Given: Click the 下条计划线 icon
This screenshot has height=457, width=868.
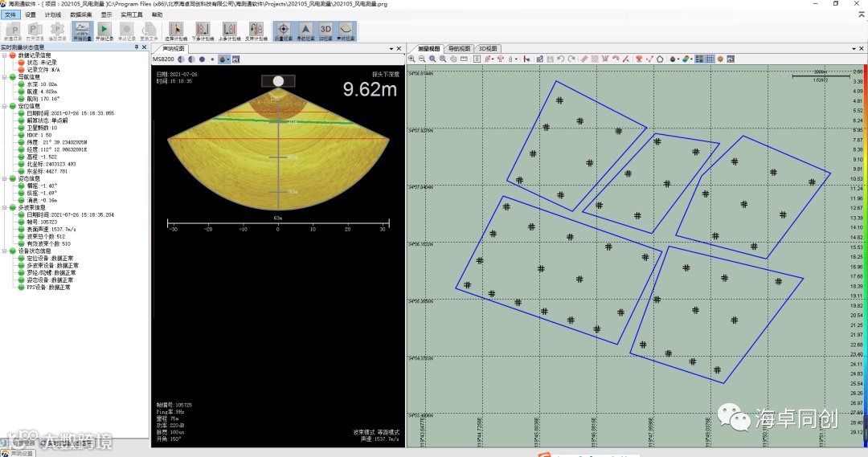Looking at the screenshot, I should [202, 29].
